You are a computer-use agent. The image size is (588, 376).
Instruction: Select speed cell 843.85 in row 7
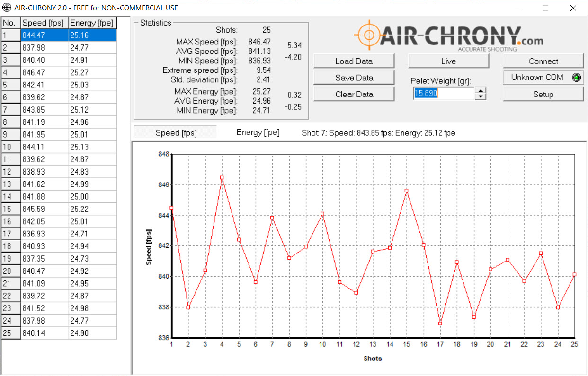tap(45, 110)
